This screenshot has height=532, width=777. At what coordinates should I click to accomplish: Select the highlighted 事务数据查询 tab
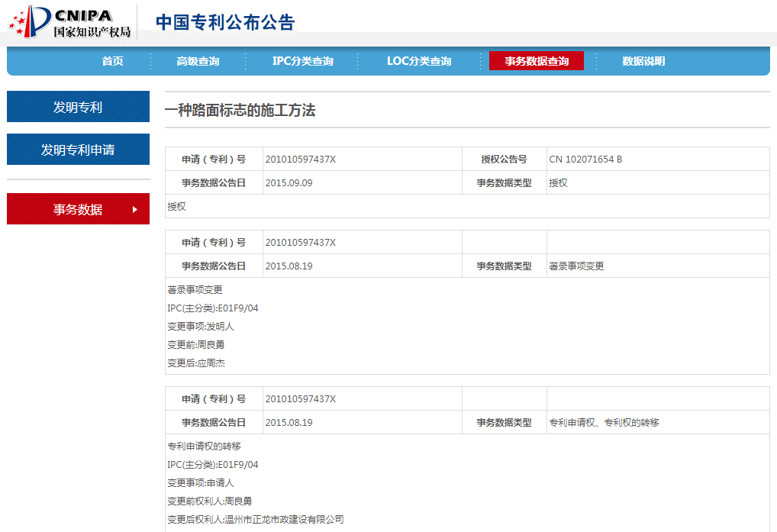click(536, 61)
